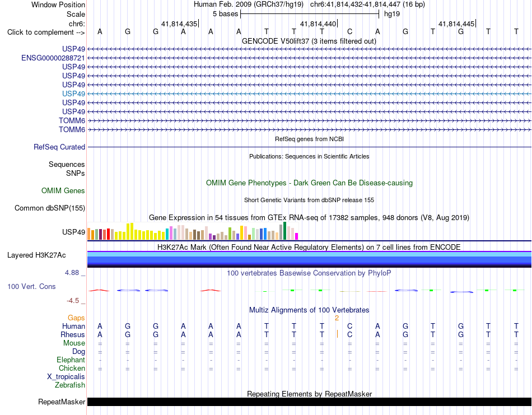Click the letter C in the base sequence row

350,31
